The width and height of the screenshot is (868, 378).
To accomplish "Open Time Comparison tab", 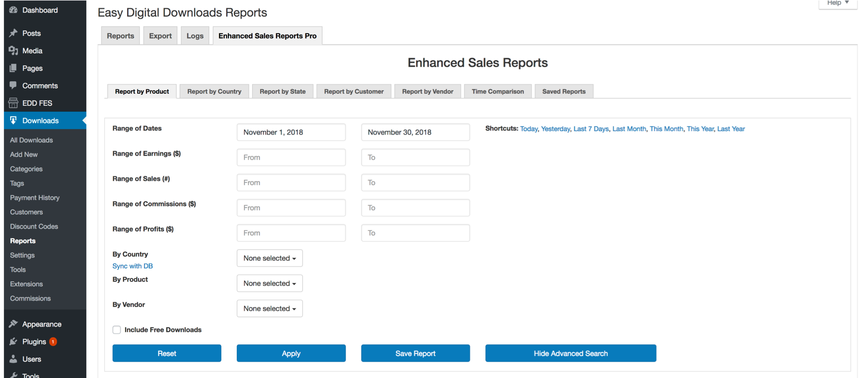I will click(498, 91).
